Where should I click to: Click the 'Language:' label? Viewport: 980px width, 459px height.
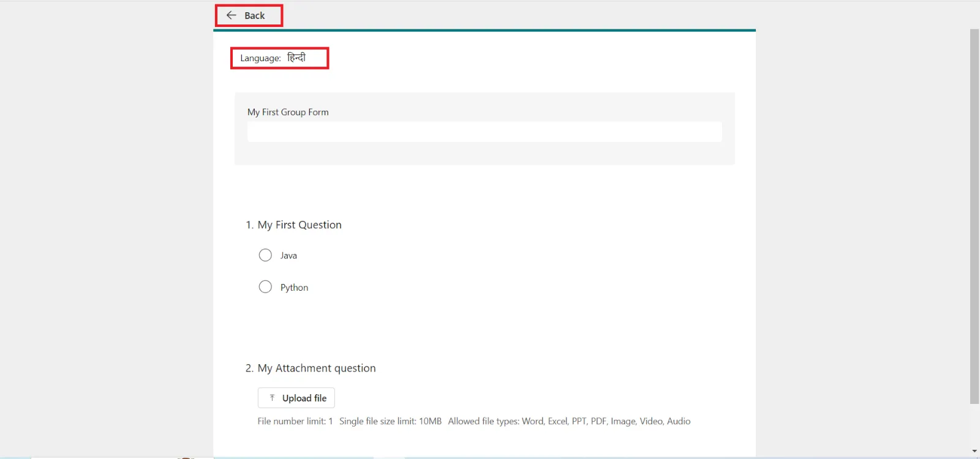(x=260, y=58)
